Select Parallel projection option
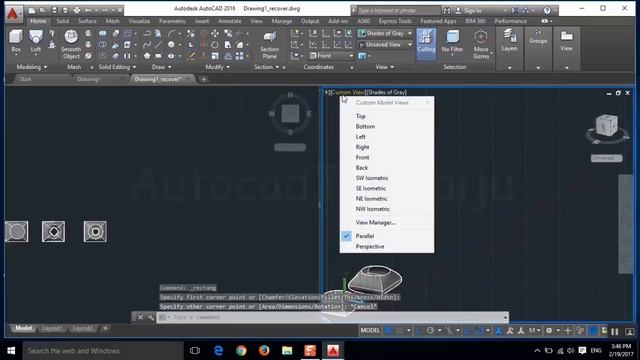 coord(364,236)
